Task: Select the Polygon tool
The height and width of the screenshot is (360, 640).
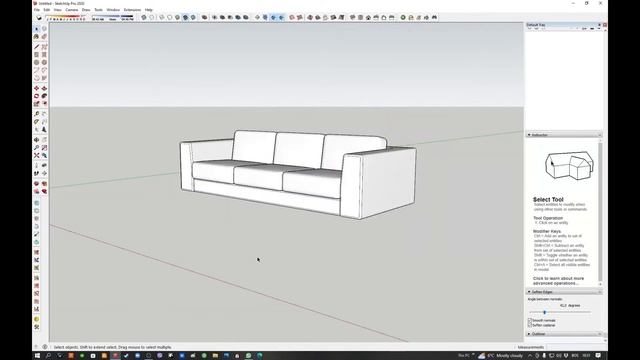Action: (44, 62)
